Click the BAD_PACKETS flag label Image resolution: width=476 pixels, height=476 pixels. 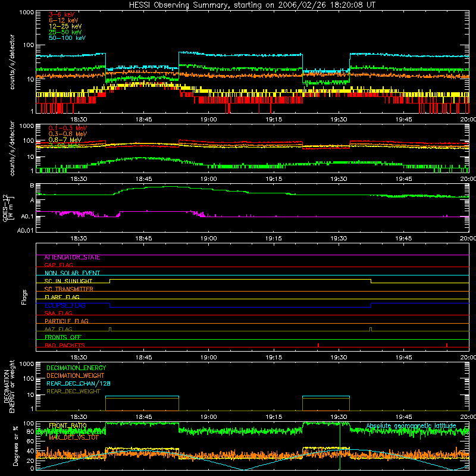[65, 345]
